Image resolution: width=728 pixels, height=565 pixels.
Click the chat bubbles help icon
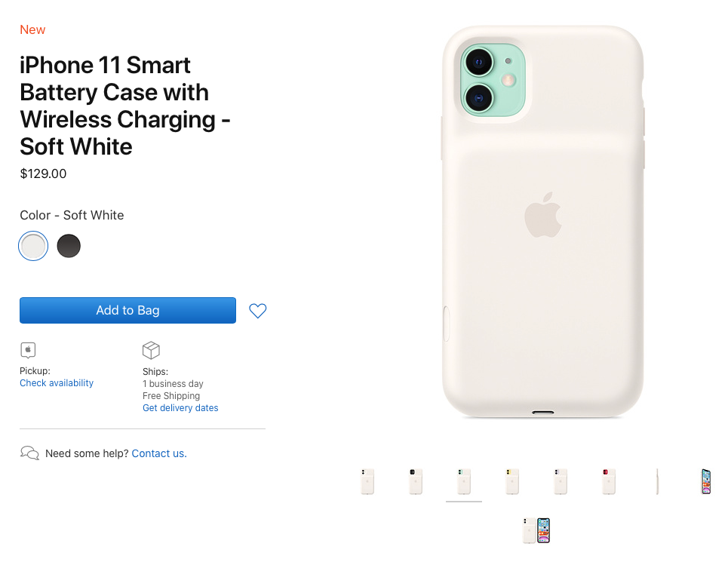pos(29,453)
